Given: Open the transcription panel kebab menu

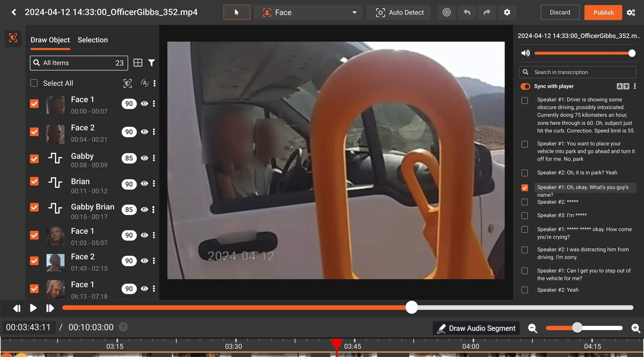Looking at the screenshot, I should [x=635, y=86].
